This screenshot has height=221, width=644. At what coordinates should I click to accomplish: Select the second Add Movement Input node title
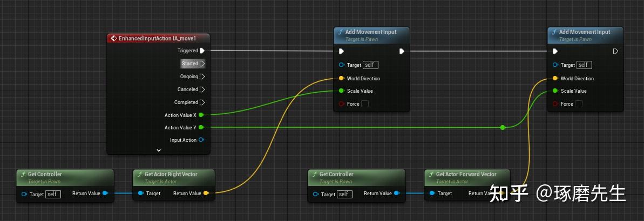coord(585,32)
